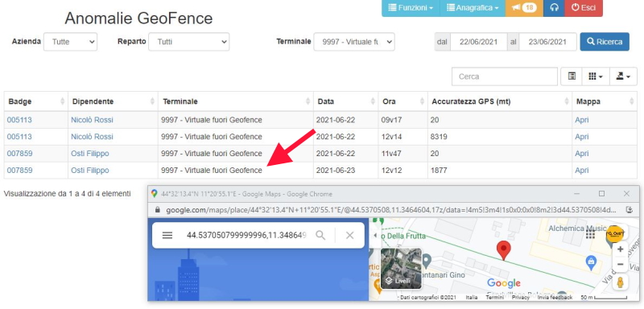Click the Chrome URL google.com/maps/place
The height and width of the screenshot is (309, 644).
pyautogui.click(x=391, y=210)
